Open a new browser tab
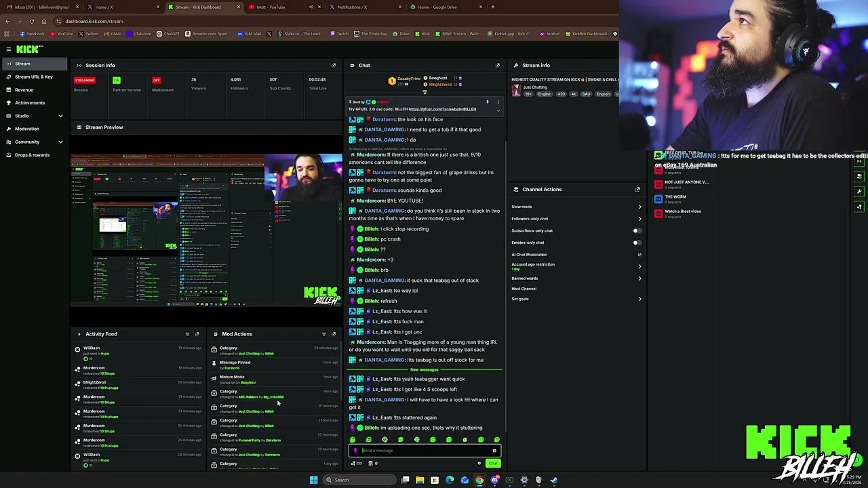This screenshot has width=868, height=488. 492,7
